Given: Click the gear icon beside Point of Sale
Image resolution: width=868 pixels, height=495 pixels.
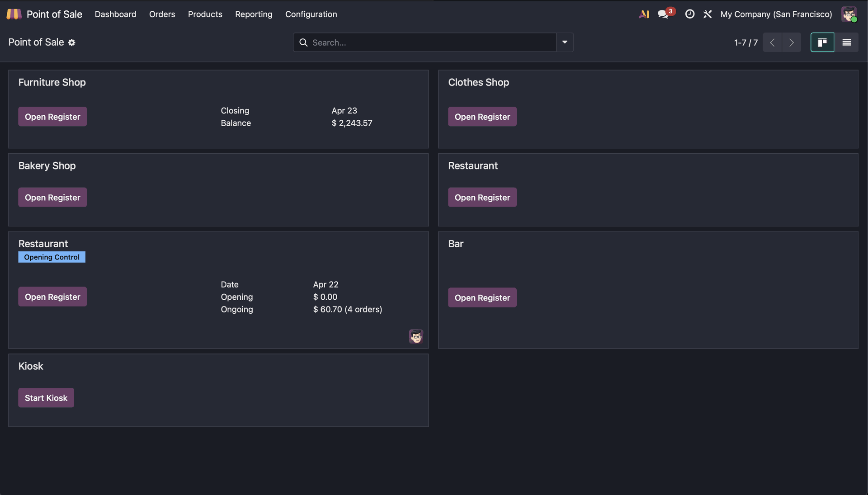Looking at the screenshot, I should [71, 42].
